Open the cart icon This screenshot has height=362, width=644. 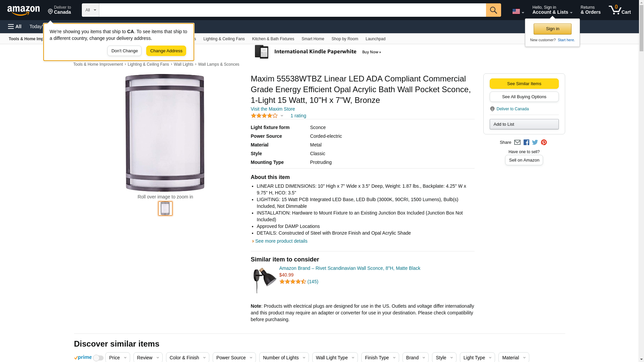pyautogui.click(x=620, y=10)
